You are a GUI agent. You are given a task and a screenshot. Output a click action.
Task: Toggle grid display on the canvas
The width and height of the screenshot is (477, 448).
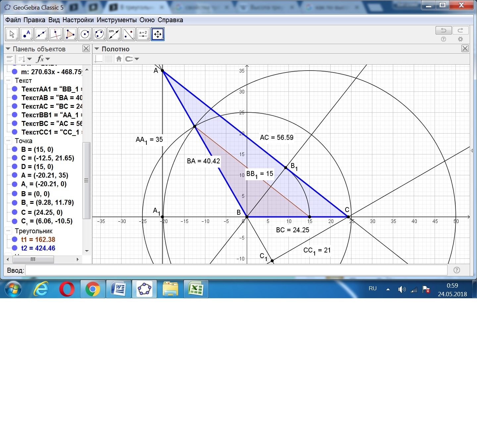coord(109,59)
